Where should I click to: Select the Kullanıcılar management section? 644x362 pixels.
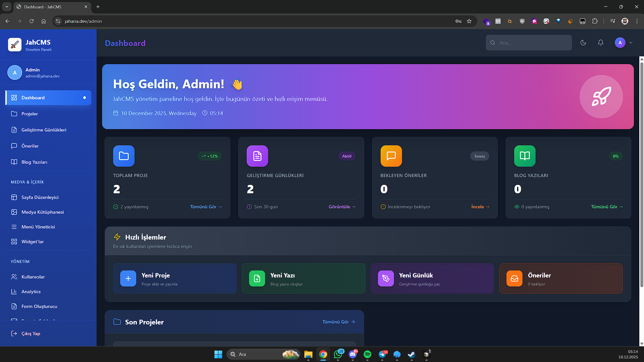tap(33, 277)
